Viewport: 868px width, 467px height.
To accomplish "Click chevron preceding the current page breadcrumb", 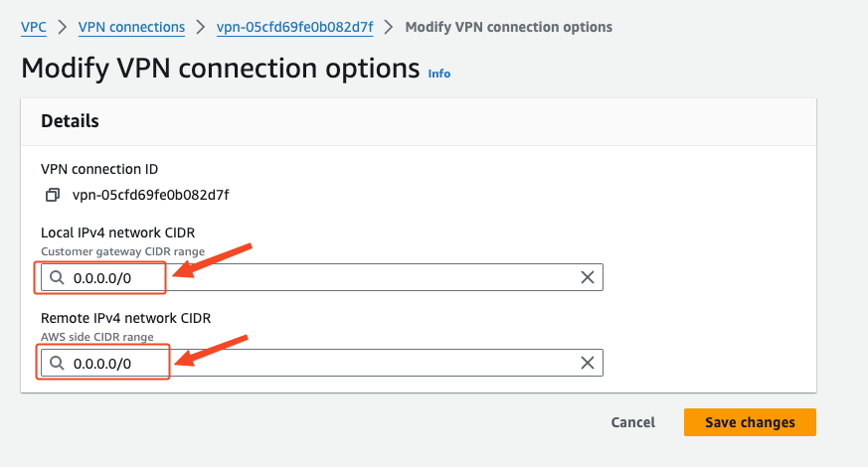I will [389, 27].
